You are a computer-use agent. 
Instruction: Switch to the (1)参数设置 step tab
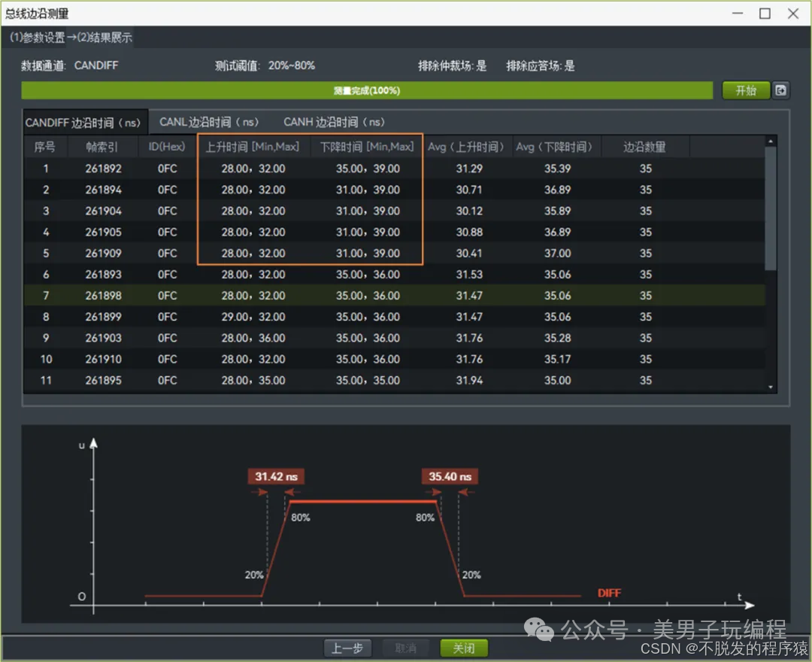pyautogui.click(x=36, y=37)
